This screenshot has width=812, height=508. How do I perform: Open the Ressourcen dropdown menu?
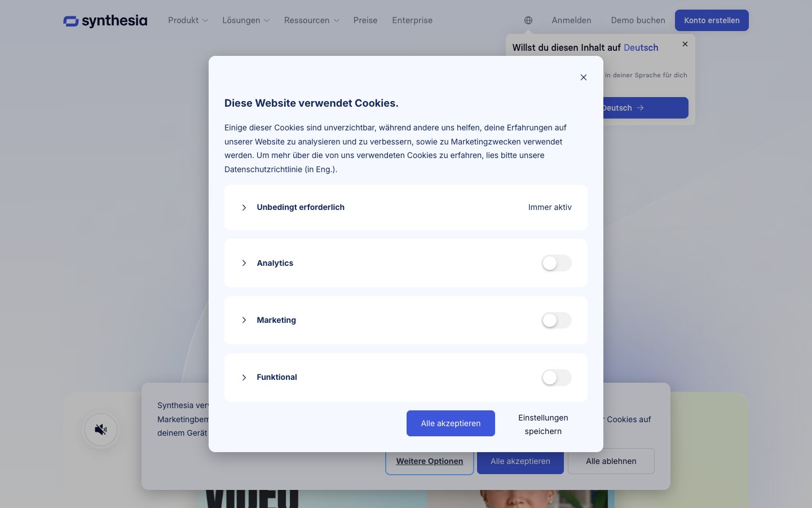(311, 20)
